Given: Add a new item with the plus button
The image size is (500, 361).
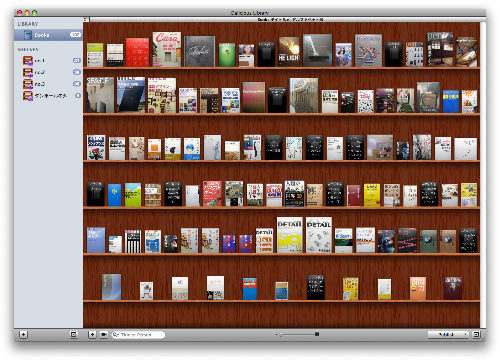Looking at the screenshot, I should click(x=92, y=334).
